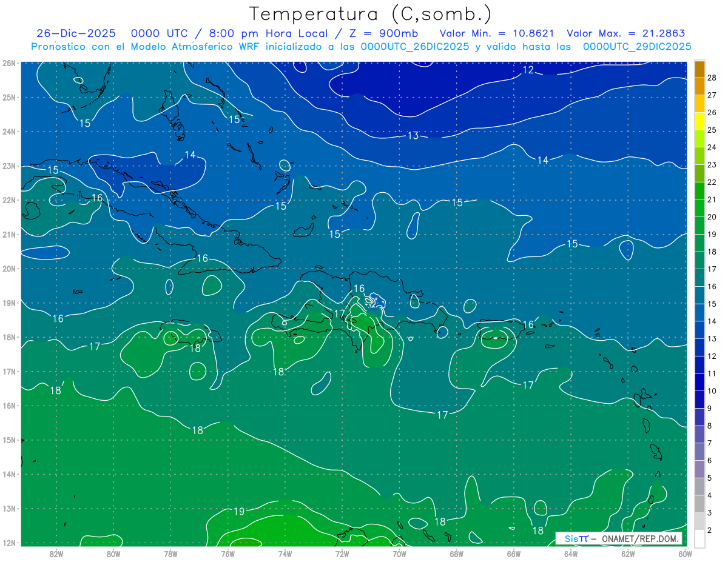Click the gray band near legend value 3
The width and height of the screenshot is (728, 562).
pos(699,504)
